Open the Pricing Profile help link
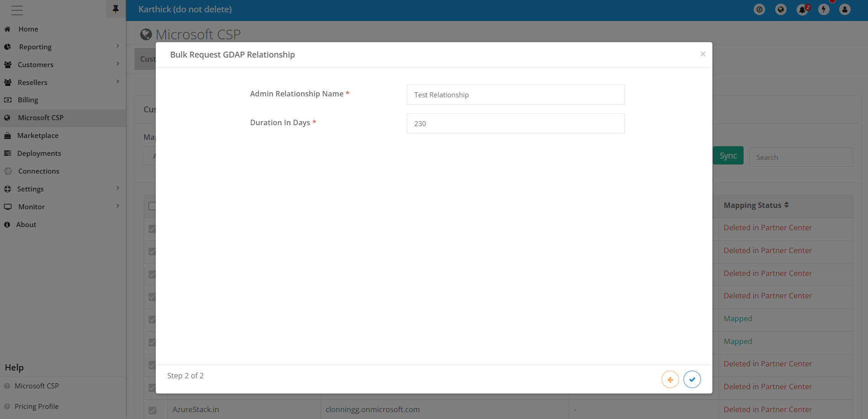 pyautogui.click(x=37, y=406)
